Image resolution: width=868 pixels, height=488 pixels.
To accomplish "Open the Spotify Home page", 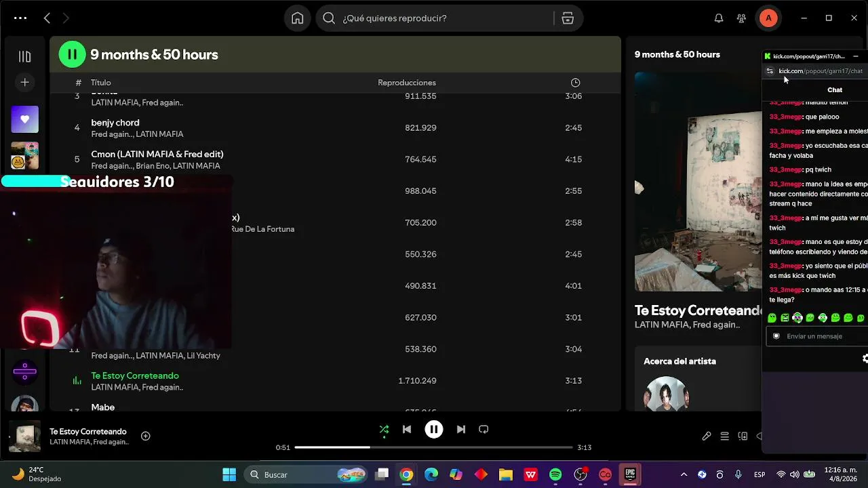I will pos(297,18).
